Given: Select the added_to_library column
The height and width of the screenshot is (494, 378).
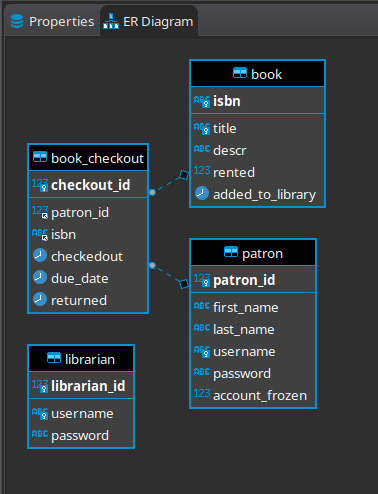Looking at the screenshot, I should click(x=257, y=194).
